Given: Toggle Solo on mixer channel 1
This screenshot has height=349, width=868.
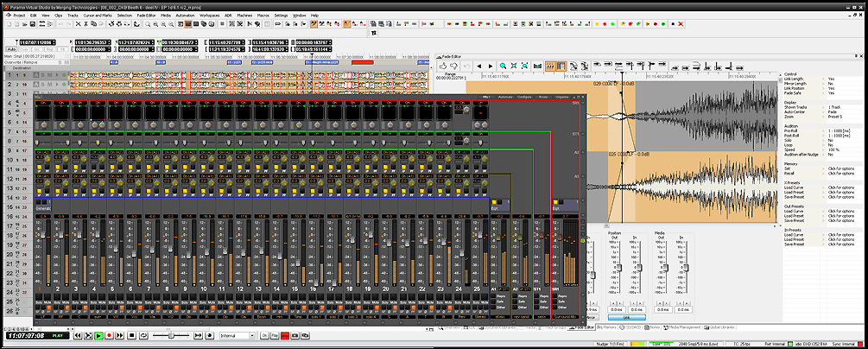Looking at the screenshot, I should coord(39,298).
